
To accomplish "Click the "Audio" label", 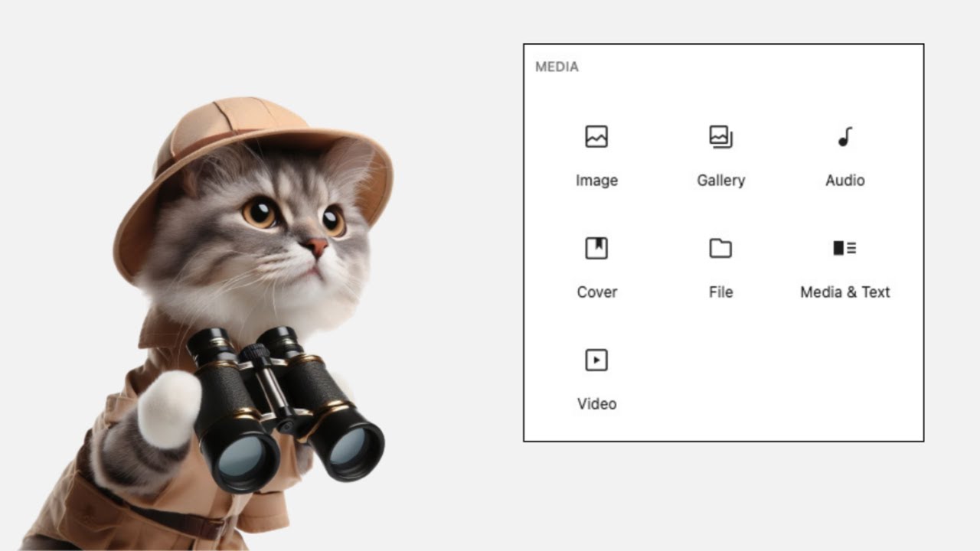I will 845,181.
